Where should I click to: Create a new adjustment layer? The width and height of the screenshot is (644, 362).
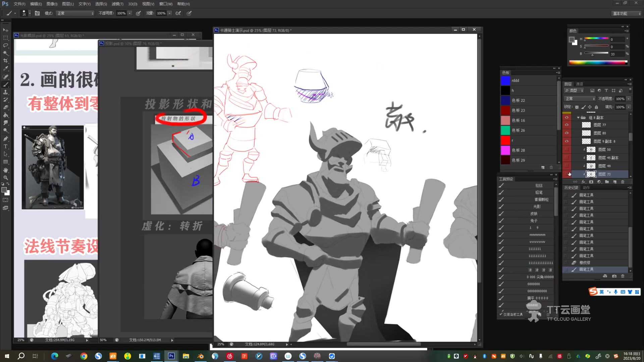pos(599,182)
